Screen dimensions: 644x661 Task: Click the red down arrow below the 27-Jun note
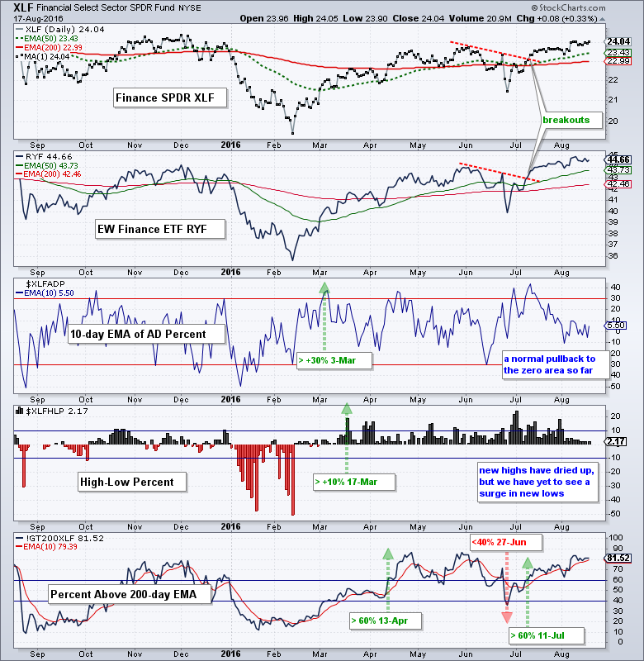click(x=507, y=617)
